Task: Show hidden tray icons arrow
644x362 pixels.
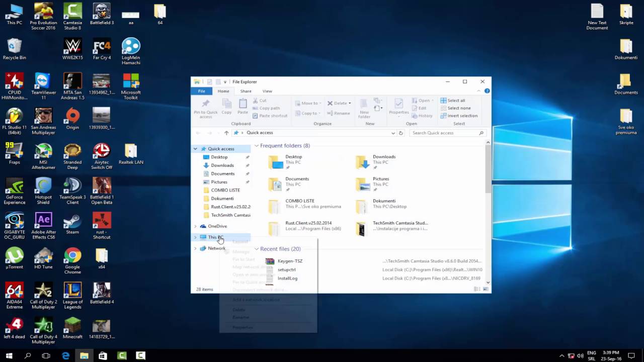Action: (x=562, y=355)
